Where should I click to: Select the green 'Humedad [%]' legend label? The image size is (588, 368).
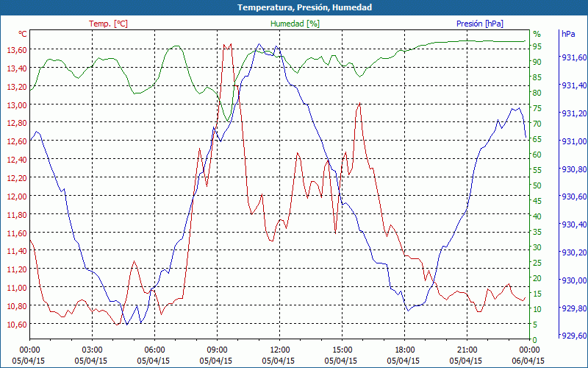tap(295, 24)
